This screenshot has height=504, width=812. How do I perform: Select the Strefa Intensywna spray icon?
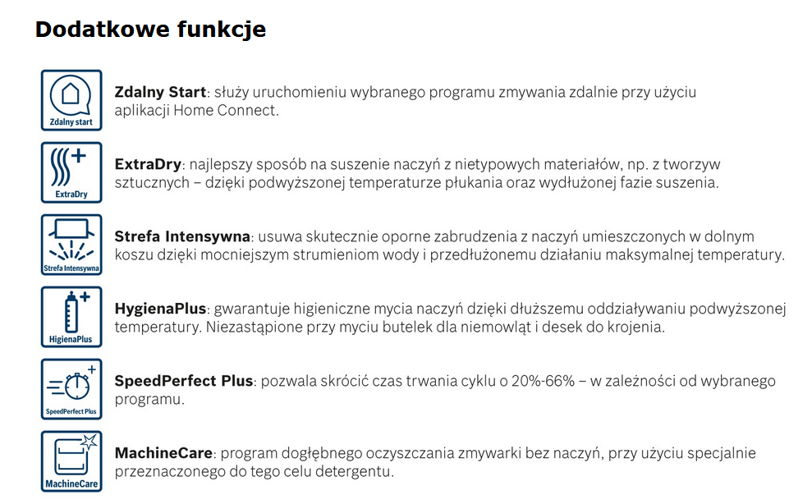coord(71,244)
